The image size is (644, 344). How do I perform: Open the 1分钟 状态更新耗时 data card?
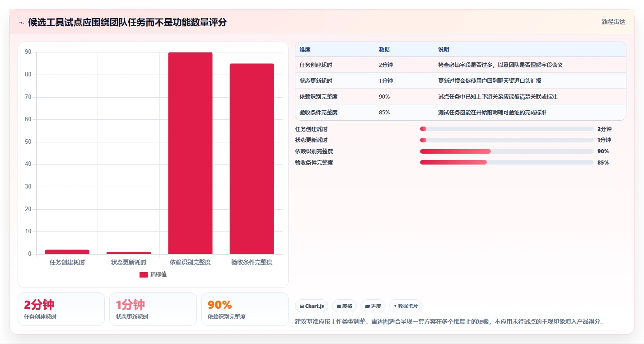pyautogui.click(x=153, y=309)
